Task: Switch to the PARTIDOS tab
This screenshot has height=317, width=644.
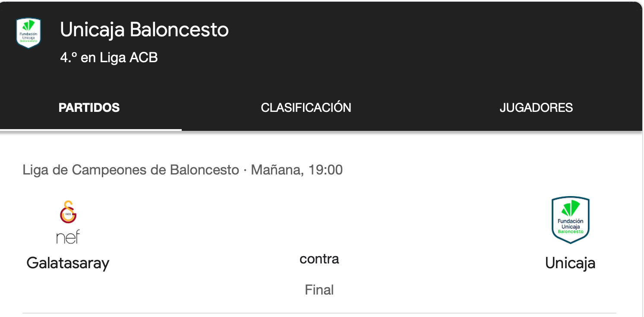Action: tap(89, 108)
